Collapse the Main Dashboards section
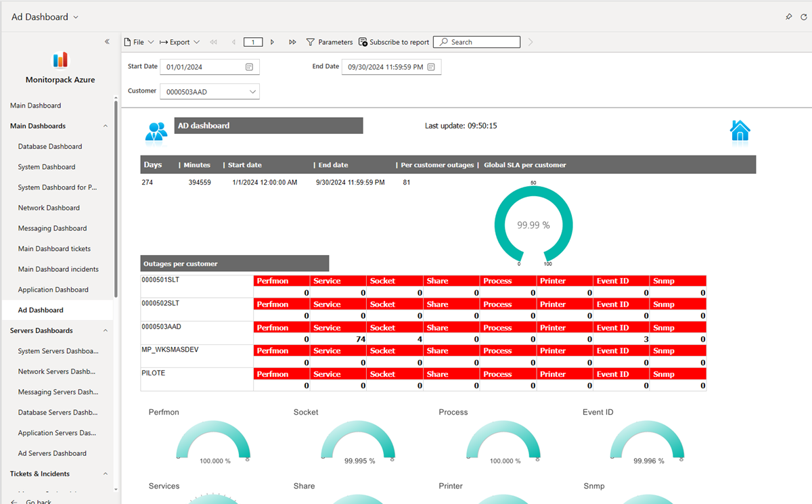 tap(105, 126)
